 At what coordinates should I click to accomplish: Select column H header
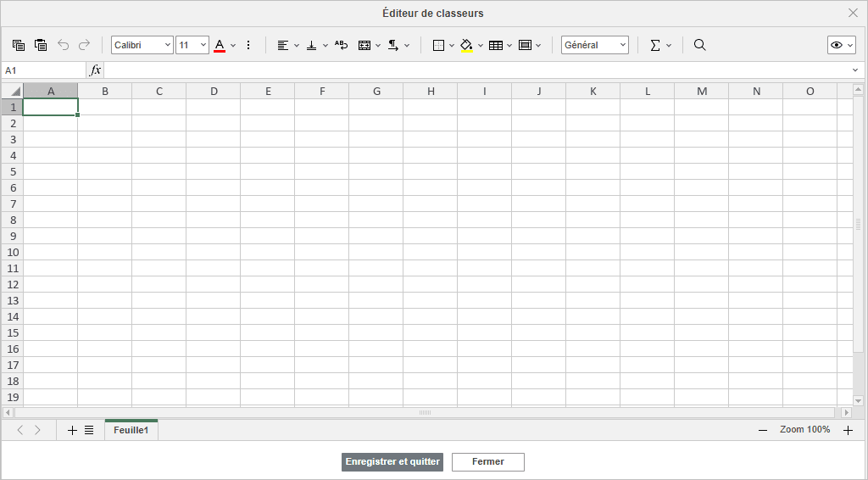(x=431, y=92)
